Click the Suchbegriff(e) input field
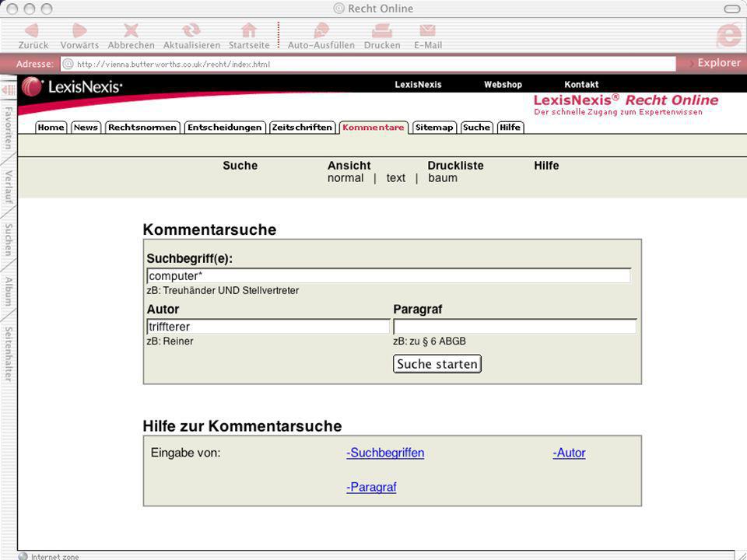The width and height of the screenshot is (747, 560). click(x=389, y=275)
